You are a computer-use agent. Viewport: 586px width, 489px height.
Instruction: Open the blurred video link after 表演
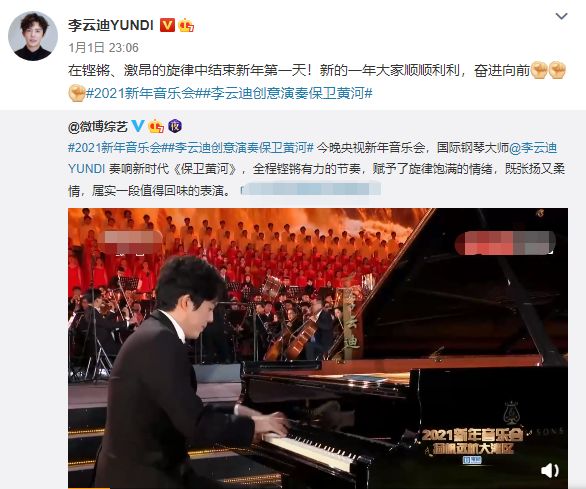click(310, 190)
